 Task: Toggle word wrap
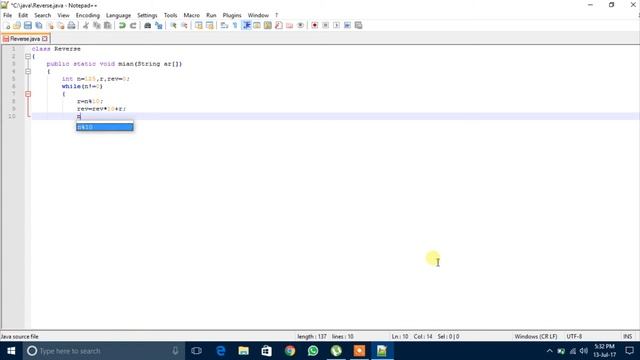pyautogui.click(x=224, y=25)
